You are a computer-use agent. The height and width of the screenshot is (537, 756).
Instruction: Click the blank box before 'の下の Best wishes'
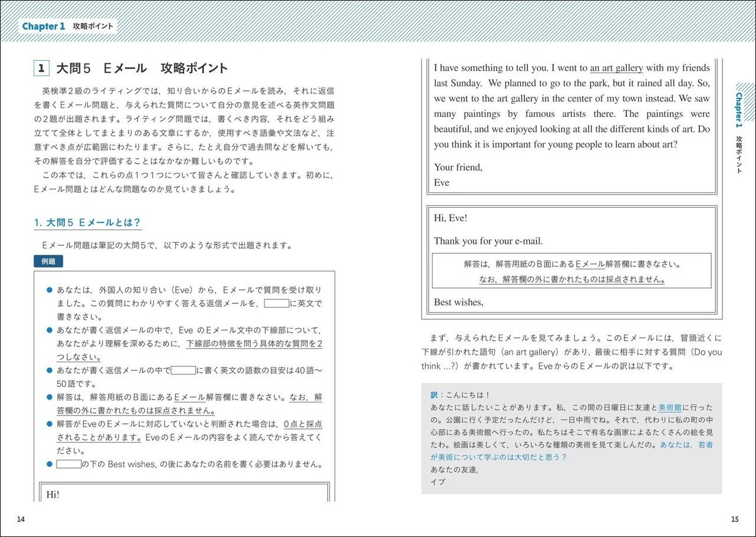[68, 464]
